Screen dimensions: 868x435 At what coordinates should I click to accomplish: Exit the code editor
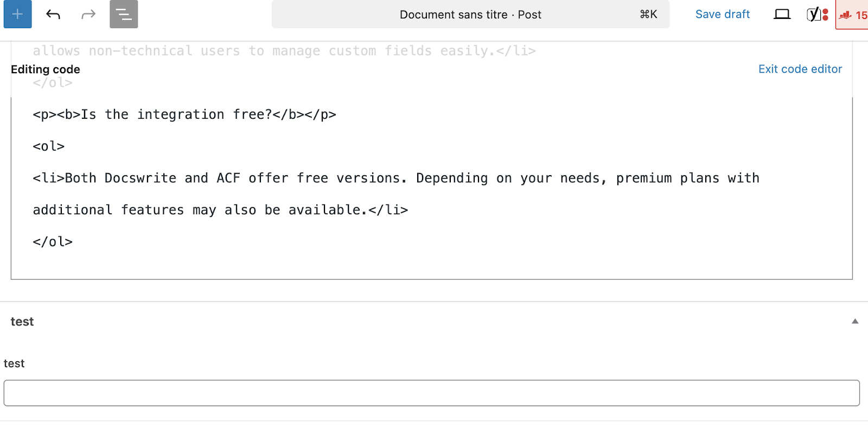point(800,69)
